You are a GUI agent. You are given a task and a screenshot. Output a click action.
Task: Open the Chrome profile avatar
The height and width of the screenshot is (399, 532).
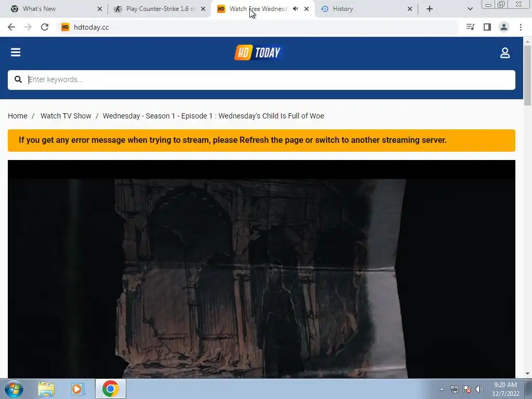[x=504, y=27]
